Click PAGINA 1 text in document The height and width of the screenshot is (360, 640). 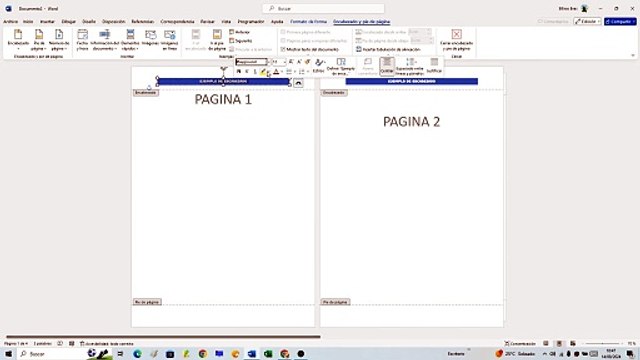[x=223, y=99]
